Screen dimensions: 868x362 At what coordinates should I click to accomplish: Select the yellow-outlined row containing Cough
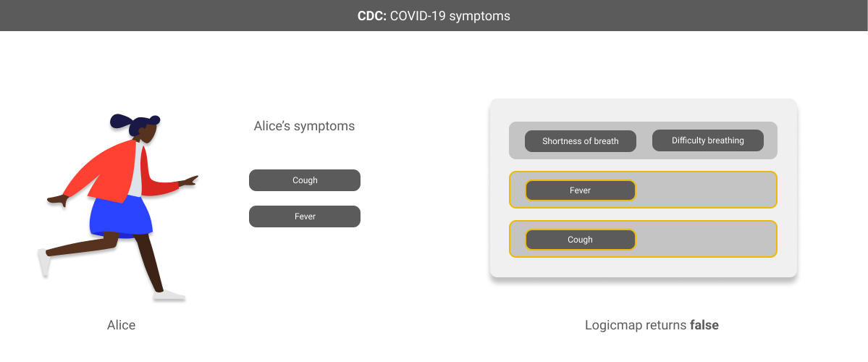click(706, 239)
